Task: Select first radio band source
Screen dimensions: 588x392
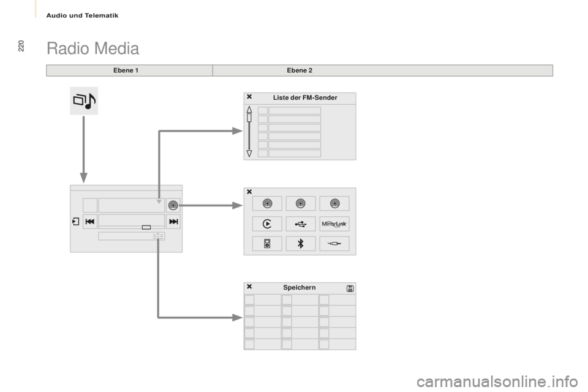Action: 267,203
